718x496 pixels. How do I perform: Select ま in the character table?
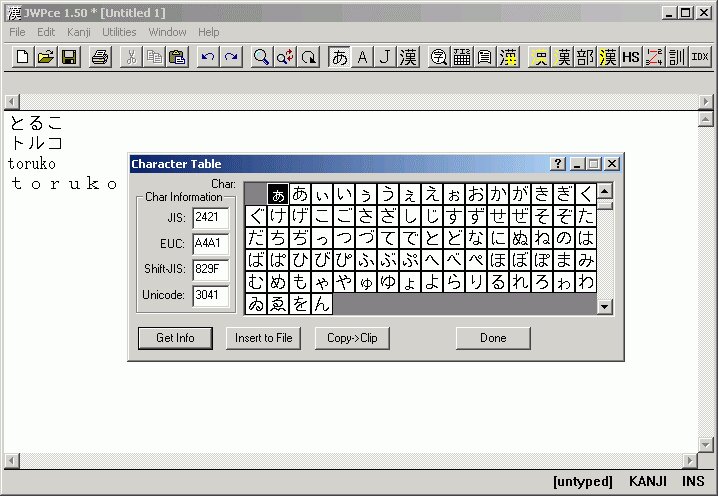[x=564, y=260]
